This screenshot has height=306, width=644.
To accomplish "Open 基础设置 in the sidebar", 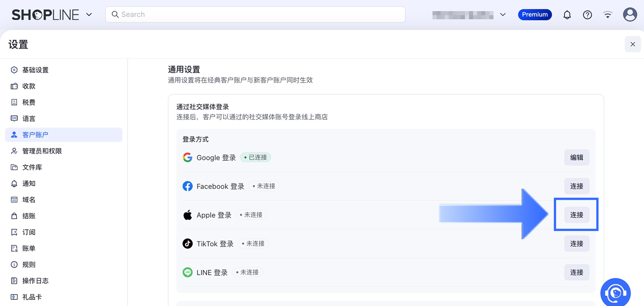I will coord(35,70).
